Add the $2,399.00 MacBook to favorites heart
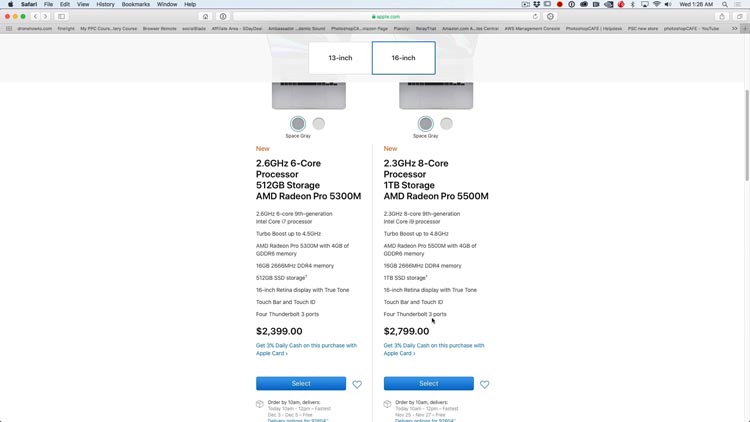750x422 pixels. [357, 384]
